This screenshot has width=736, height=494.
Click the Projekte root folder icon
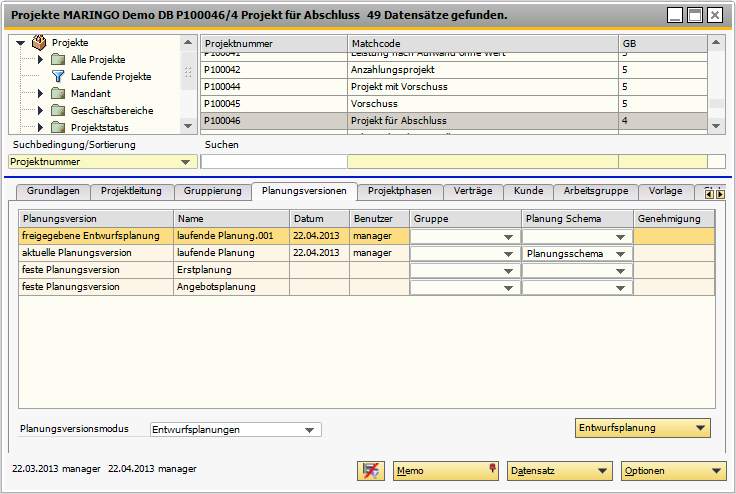point(39,43)
